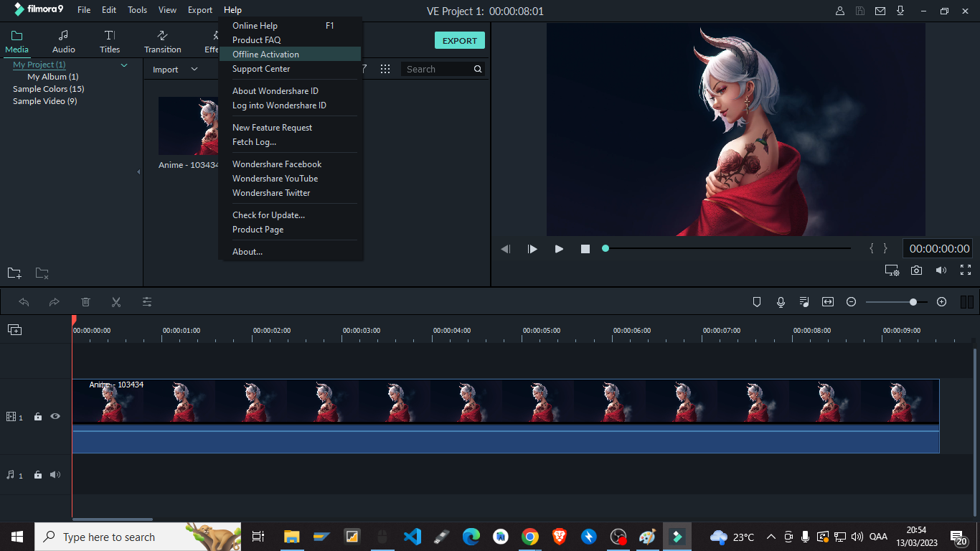Open the View menu

coord(167,10)
